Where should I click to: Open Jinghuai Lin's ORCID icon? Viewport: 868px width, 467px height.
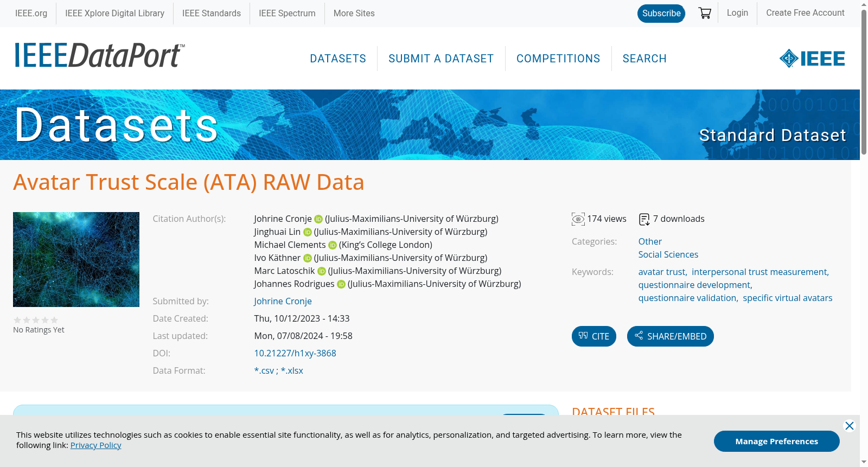308,232
